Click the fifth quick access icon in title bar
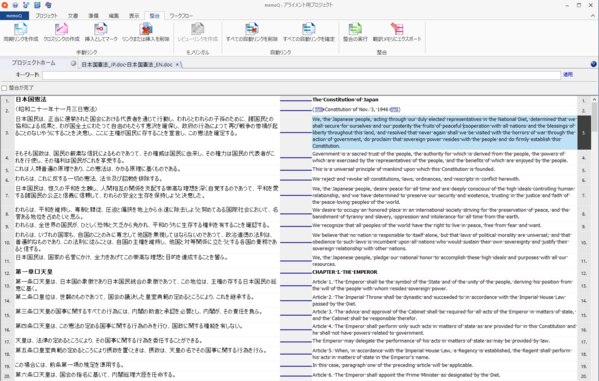This screenshot has height=381, width=599. 48,5
